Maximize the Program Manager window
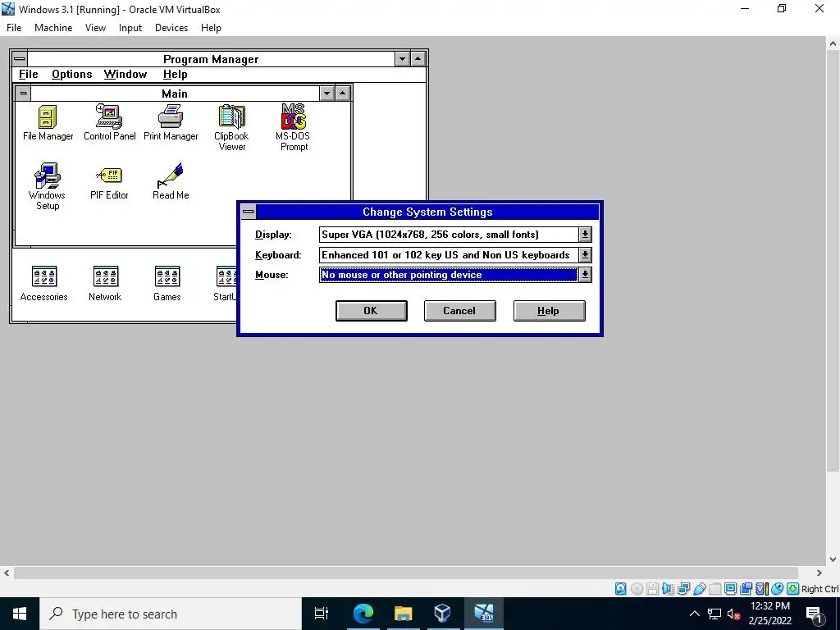Image resolution: width=840 pixels, height=630 pixels. tap(418, 59)
